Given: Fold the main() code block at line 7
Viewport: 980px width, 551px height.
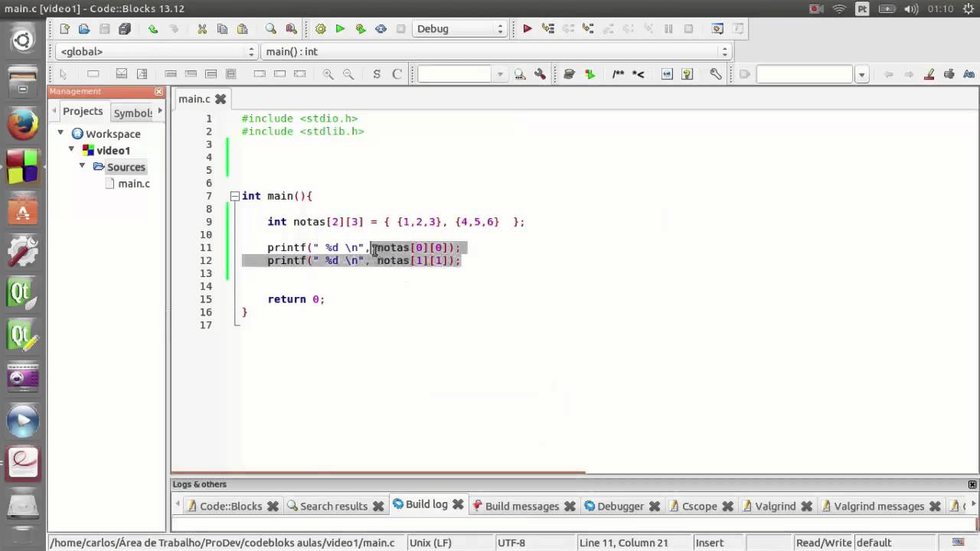Looking at the screenshot, I should (235, 196).
